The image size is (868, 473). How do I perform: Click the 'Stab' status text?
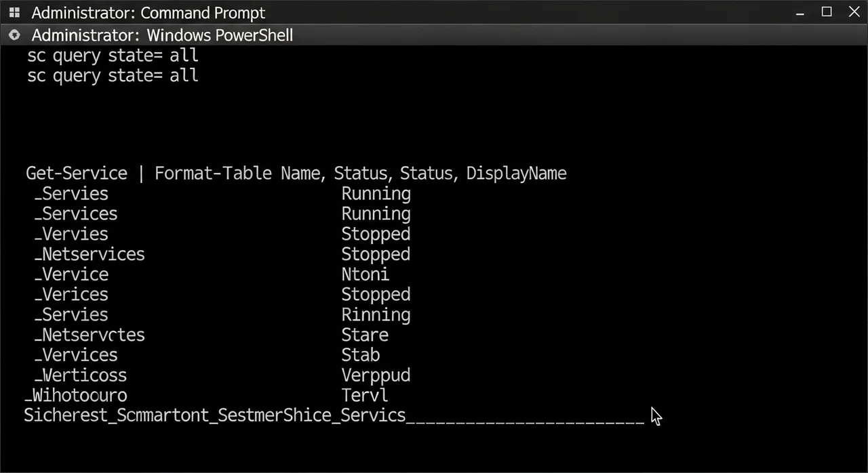360,355
